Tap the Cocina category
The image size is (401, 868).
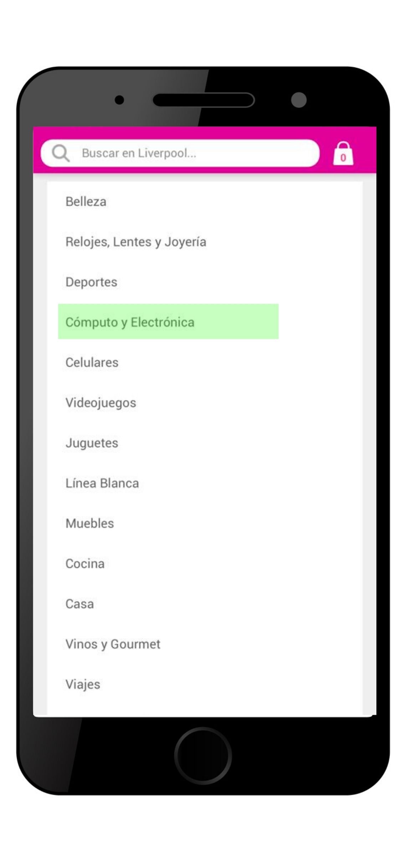click(x=85, y=564)
